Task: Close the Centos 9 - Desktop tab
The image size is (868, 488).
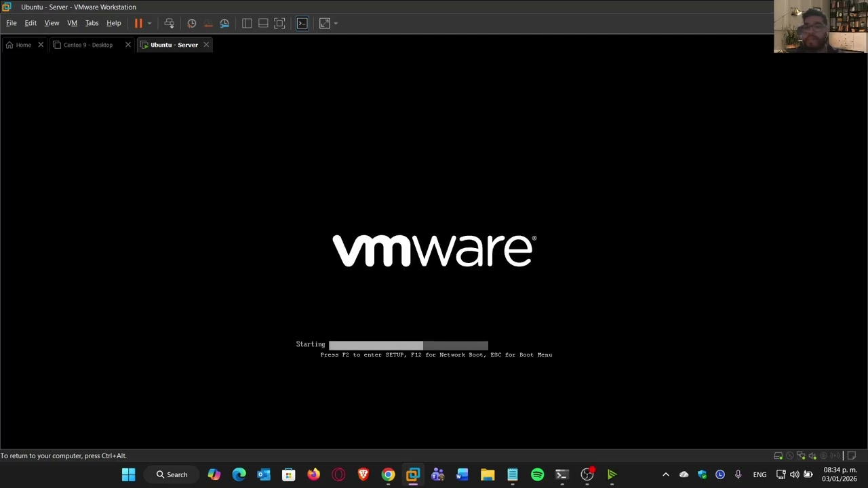Action: click(127, 45)
